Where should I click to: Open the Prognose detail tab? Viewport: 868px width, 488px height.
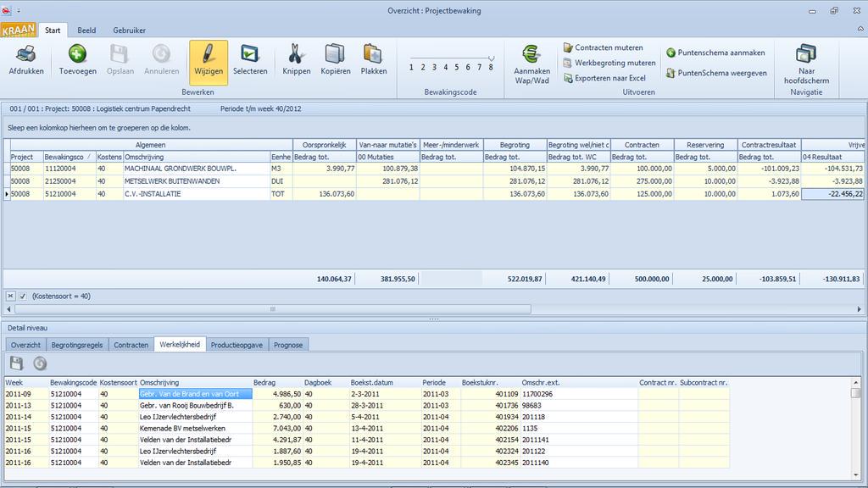tap(290, 344)
